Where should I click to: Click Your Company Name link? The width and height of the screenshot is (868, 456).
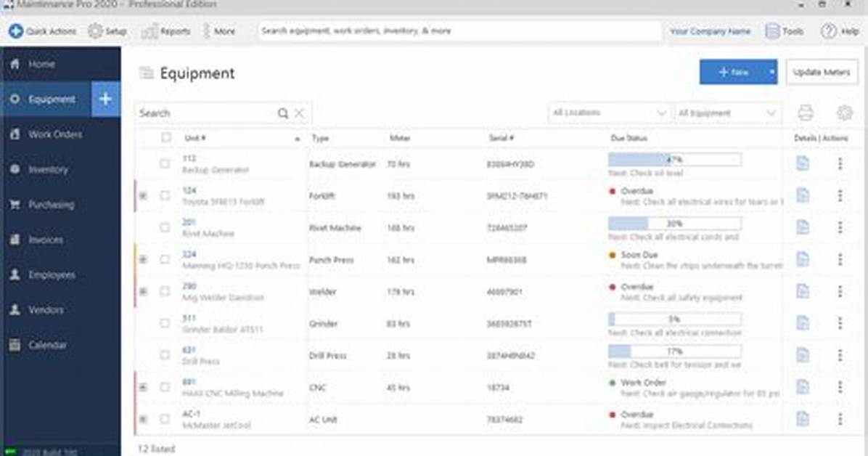(711, 31)
